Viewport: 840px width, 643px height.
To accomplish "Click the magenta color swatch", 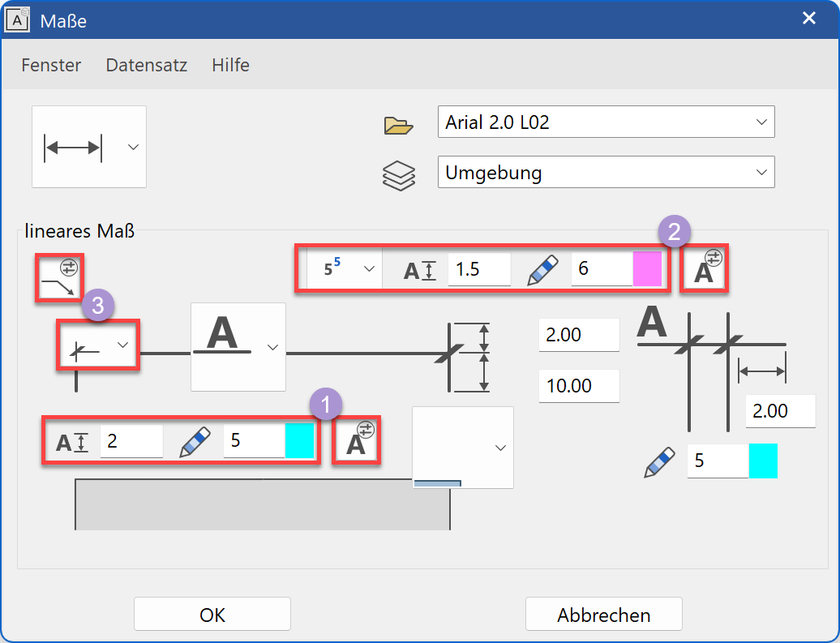I will coord(648,268).
